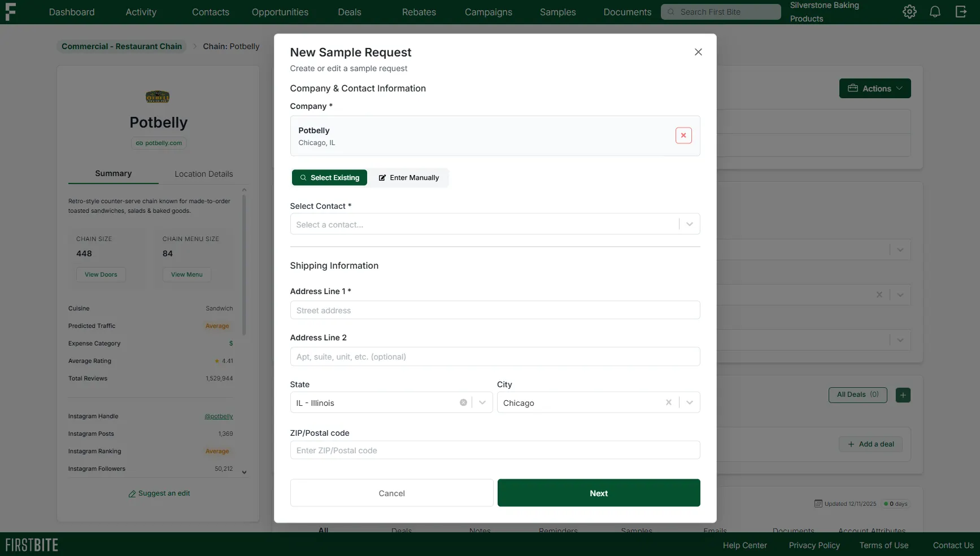Expand summary panel down chevron

(244, 472)
